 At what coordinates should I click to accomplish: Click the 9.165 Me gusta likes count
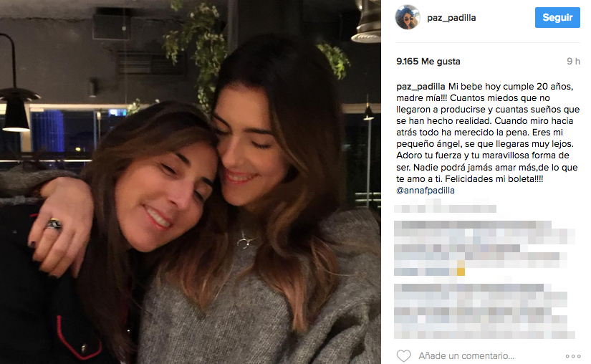[x=428, y=62]
